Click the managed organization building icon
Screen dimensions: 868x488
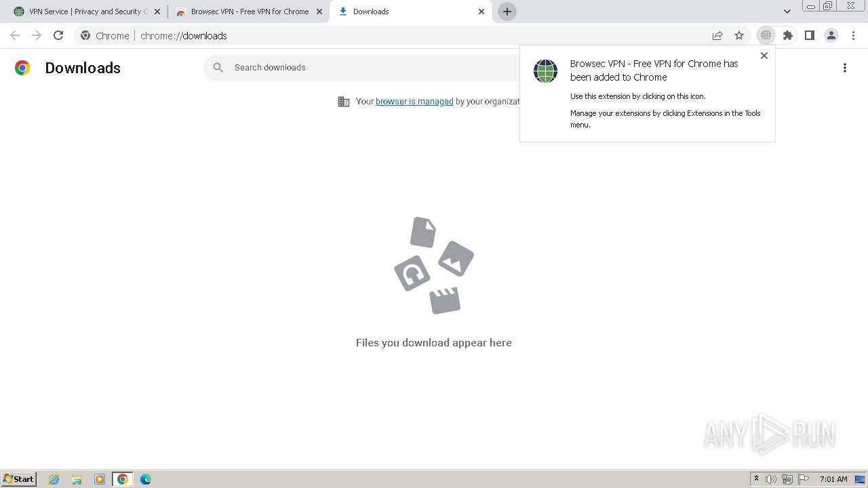click(344, 102)
